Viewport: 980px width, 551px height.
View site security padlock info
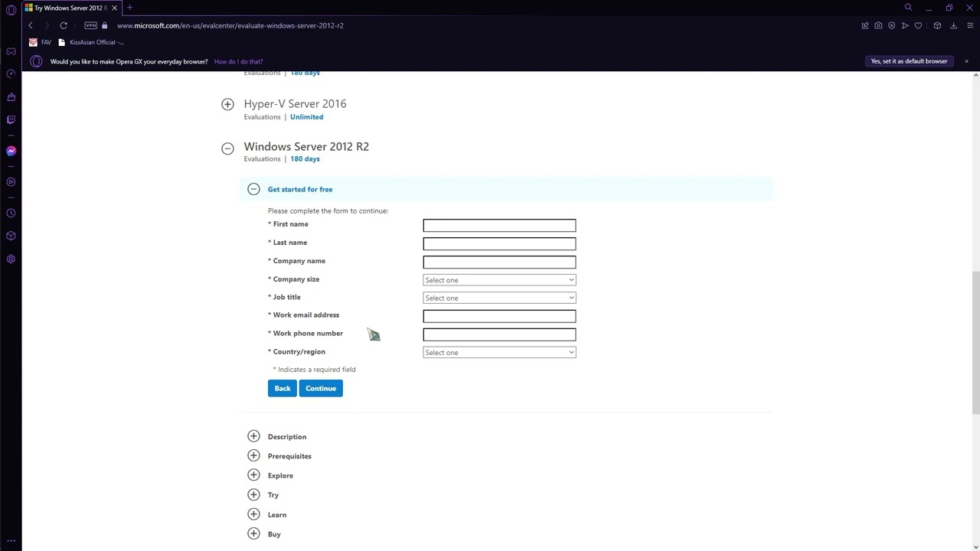[x=104, y=25]
